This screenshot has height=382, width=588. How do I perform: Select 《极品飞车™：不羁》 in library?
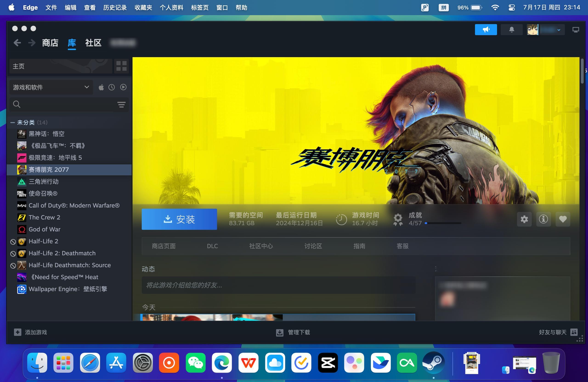[69, 146]
